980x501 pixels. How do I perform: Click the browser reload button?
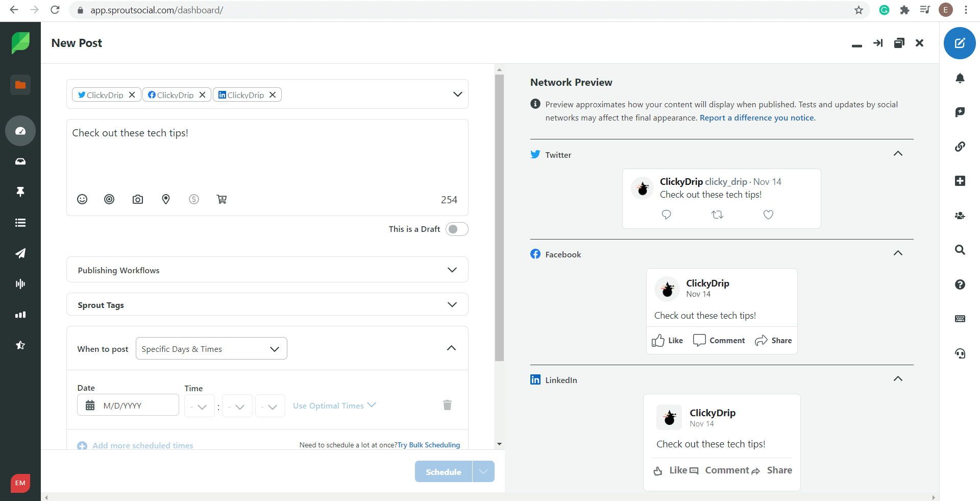55,10
